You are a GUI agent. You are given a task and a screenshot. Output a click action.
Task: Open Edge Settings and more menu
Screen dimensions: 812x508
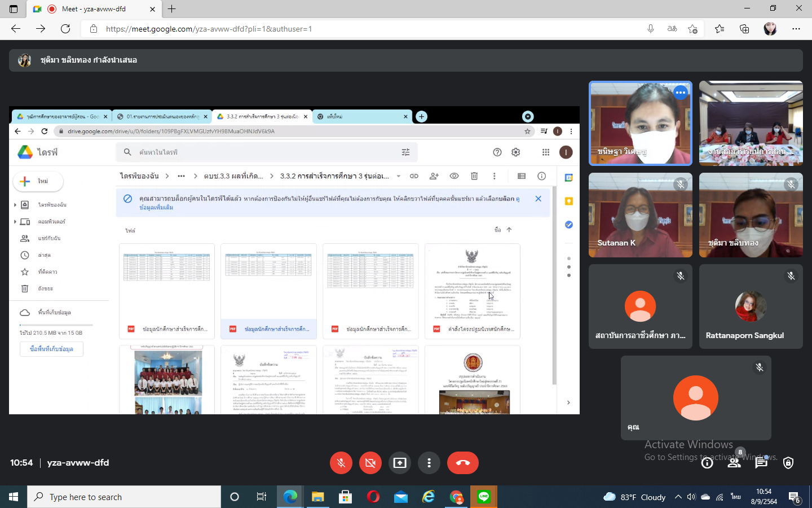click(x=796, y=29)
